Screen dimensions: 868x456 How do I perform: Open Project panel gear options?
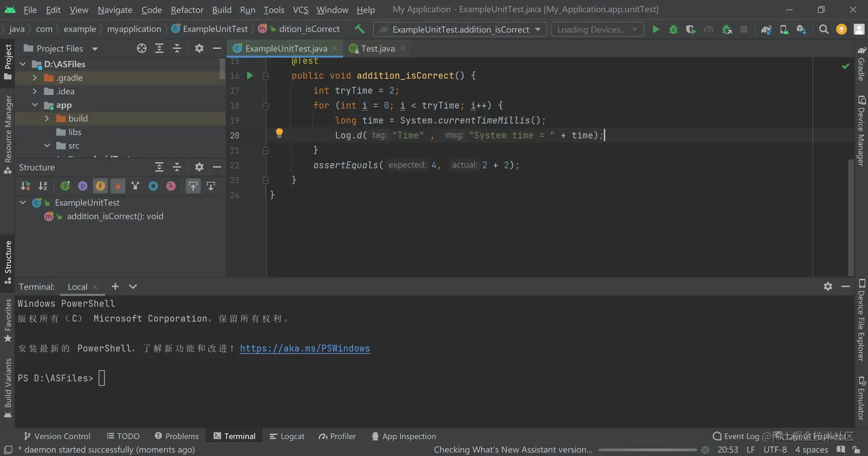pos(199,48)
